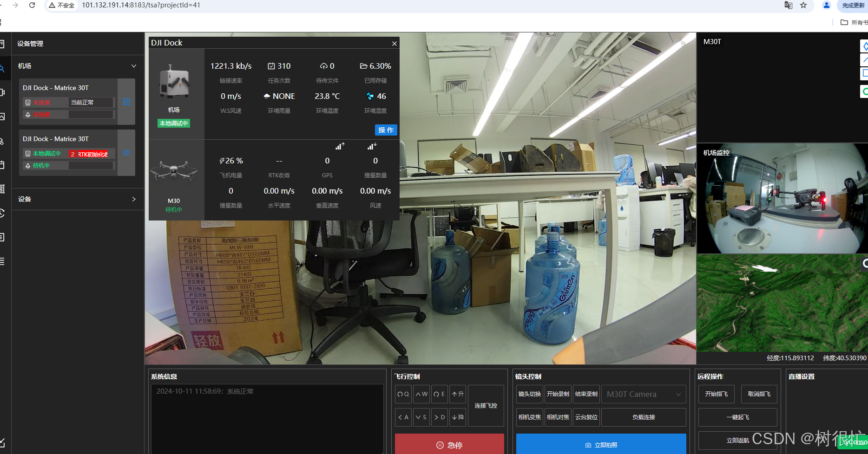This screenshot has width=868, height=454.
Task: Click right D flight control button
Action: click(x=440, y=417)
